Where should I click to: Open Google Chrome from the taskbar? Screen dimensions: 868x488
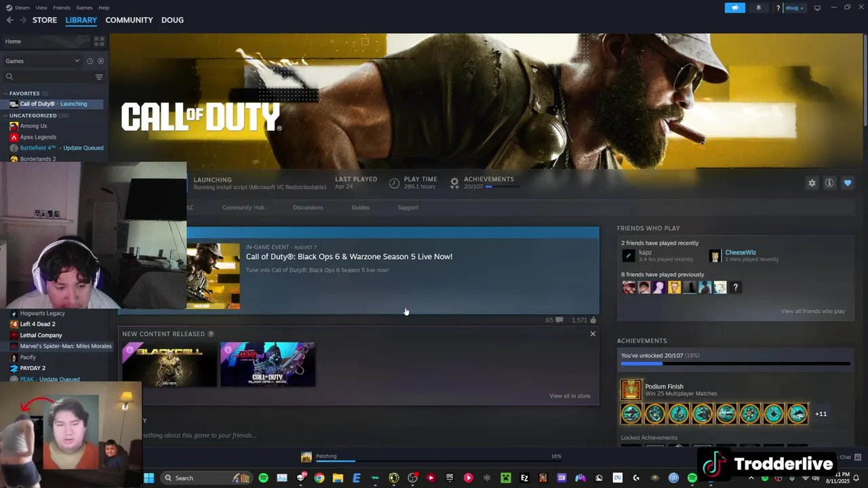pos(319,478)
